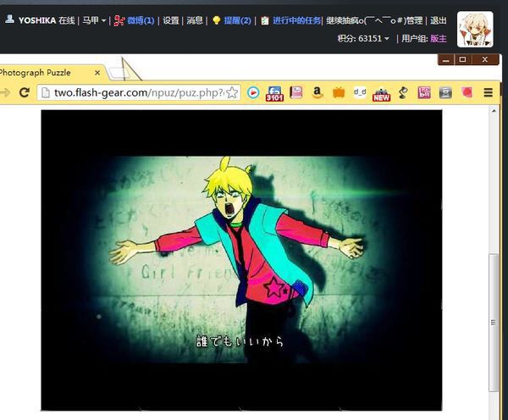Click the extension icon with 3101 badge
508x420 pixels.
[x=274, y=92]
